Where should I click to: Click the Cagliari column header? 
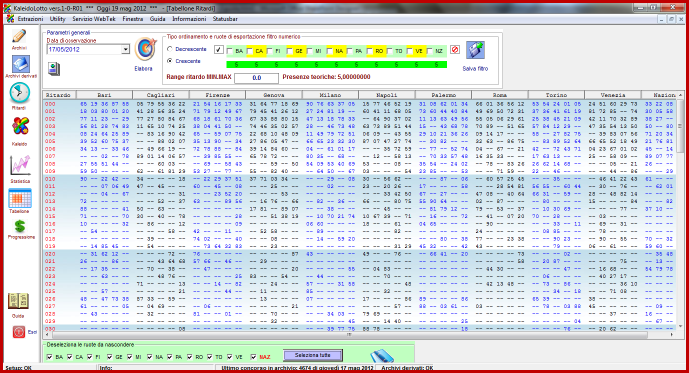pos(161,95)
